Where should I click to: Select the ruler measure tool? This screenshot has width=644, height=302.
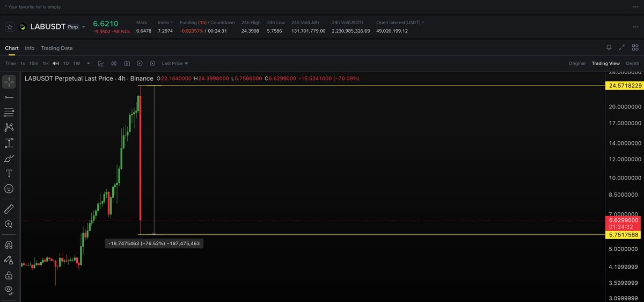click(x=9, y=209)
